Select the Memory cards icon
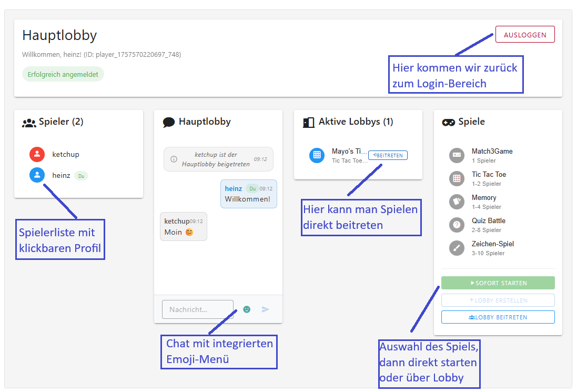The height and width of the screenshot is (392, 577). (457, 202)
